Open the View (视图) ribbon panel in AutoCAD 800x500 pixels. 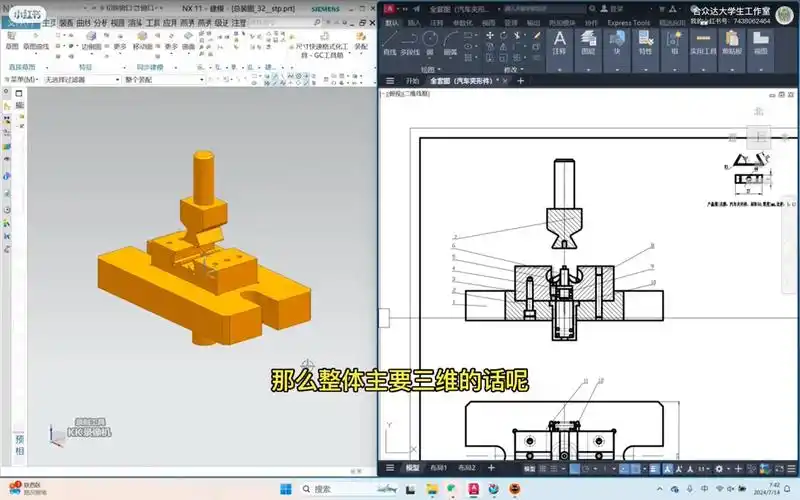point(761,50)
